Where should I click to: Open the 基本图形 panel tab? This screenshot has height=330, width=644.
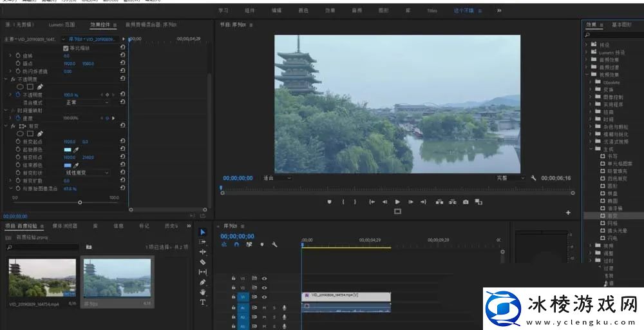tap(621, 24)
